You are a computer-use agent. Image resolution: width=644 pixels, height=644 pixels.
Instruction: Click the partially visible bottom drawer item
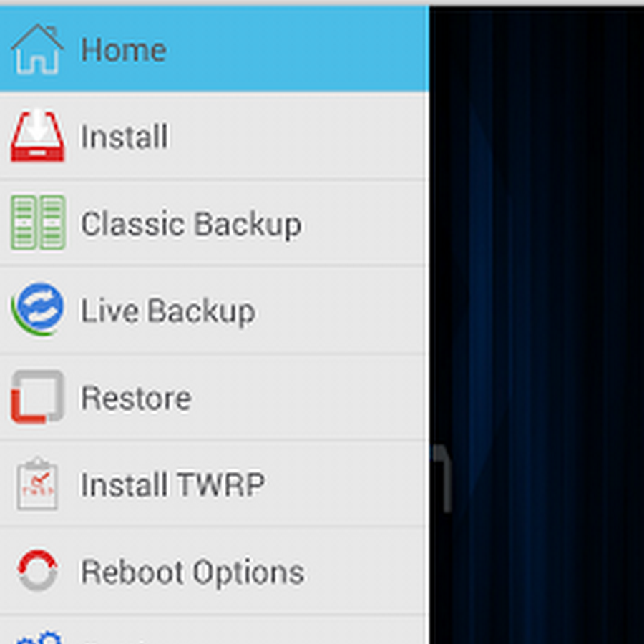[x=215, y=630]
